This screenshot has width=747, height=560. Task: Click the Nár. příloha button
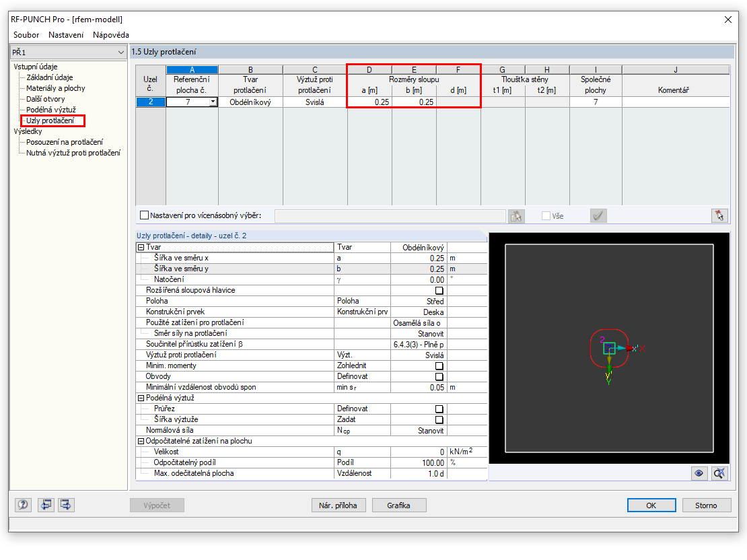tap(338, 505)
